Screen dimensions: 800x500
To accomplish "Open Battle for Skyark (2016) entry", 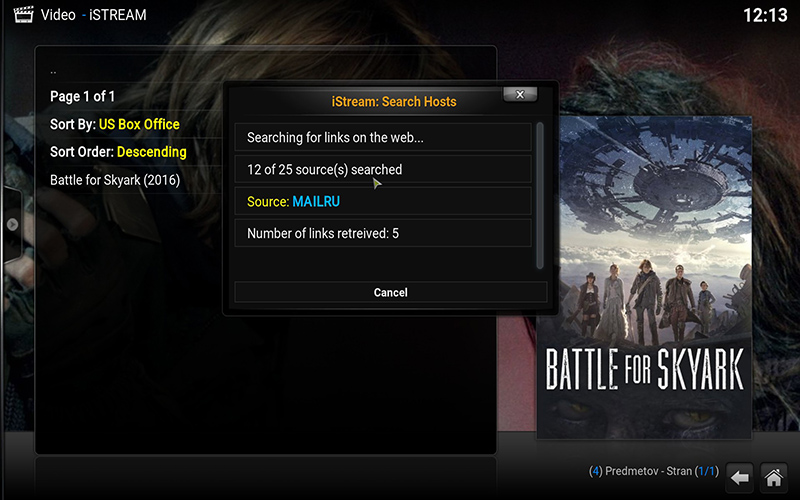I will (x=115, y=180).
